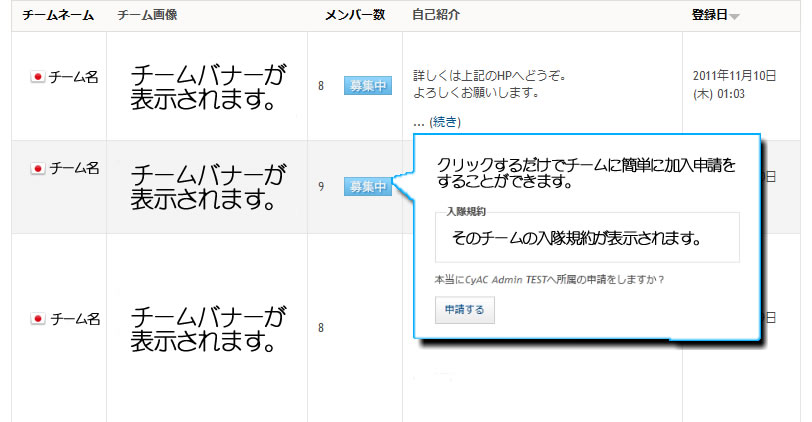
Task: Open the チーム名 link in the top row
Action: [74, 78]
